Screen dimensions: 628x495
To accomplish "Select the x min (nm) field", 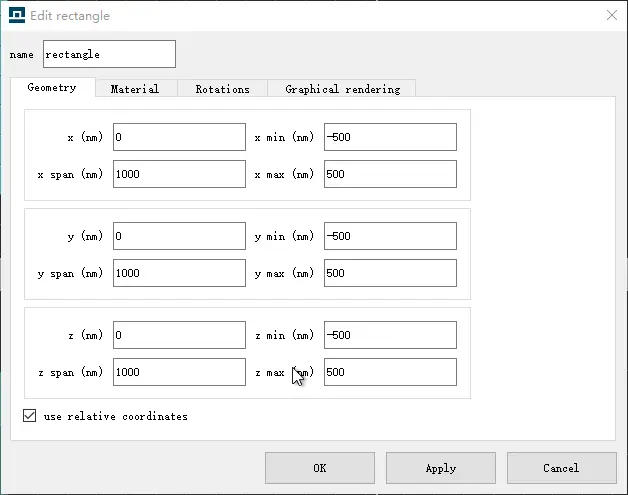I will click(x=390, y=137).
